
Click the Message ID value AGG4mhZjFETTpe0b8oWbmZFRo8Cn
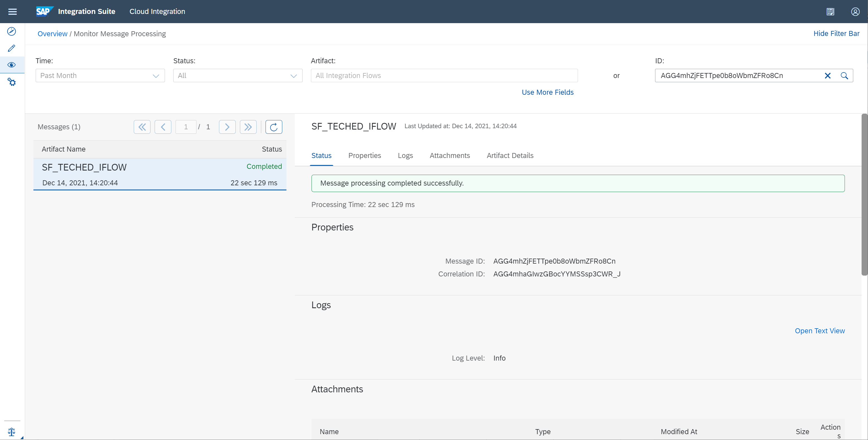click(x=554, y=261)
